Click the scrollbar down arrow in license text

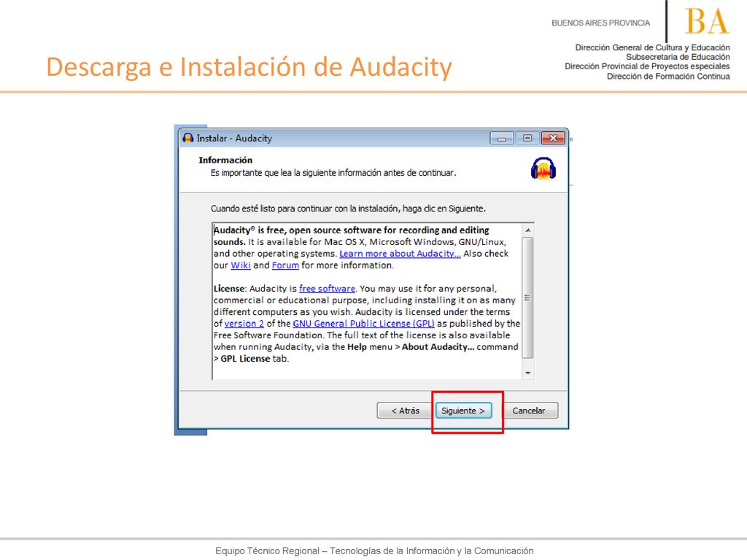click(528, 373)
